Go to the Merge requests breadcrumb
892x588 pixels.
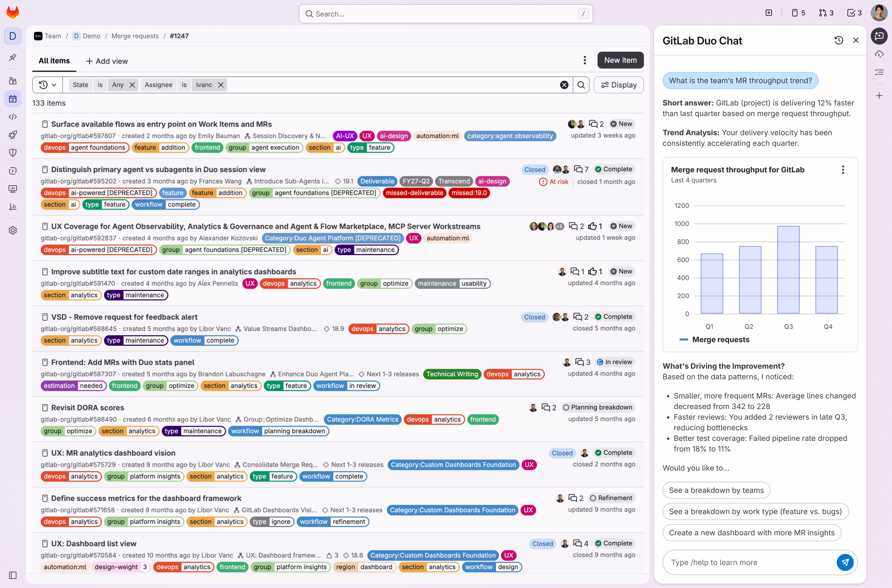point(135,36)
